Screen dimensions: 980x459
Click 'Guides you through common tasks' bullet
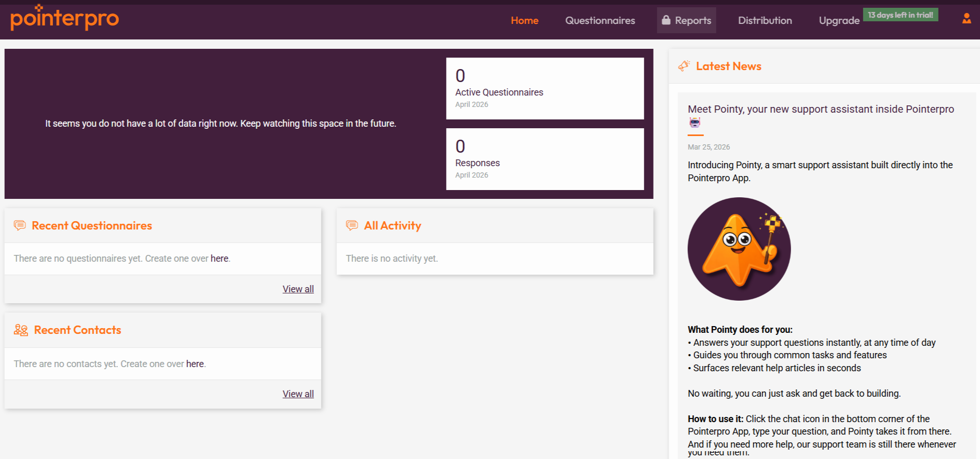pyautogui.click(x=790, y=355)
